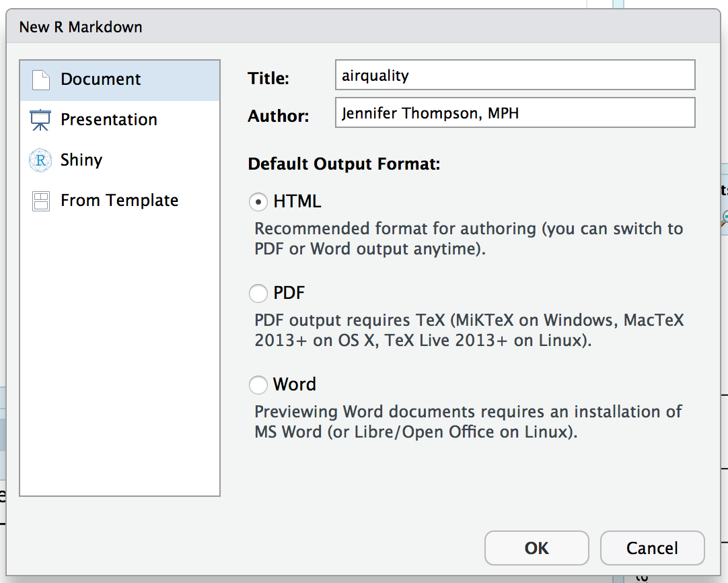Select HTML output format radio button

click(x=258, y=202)
